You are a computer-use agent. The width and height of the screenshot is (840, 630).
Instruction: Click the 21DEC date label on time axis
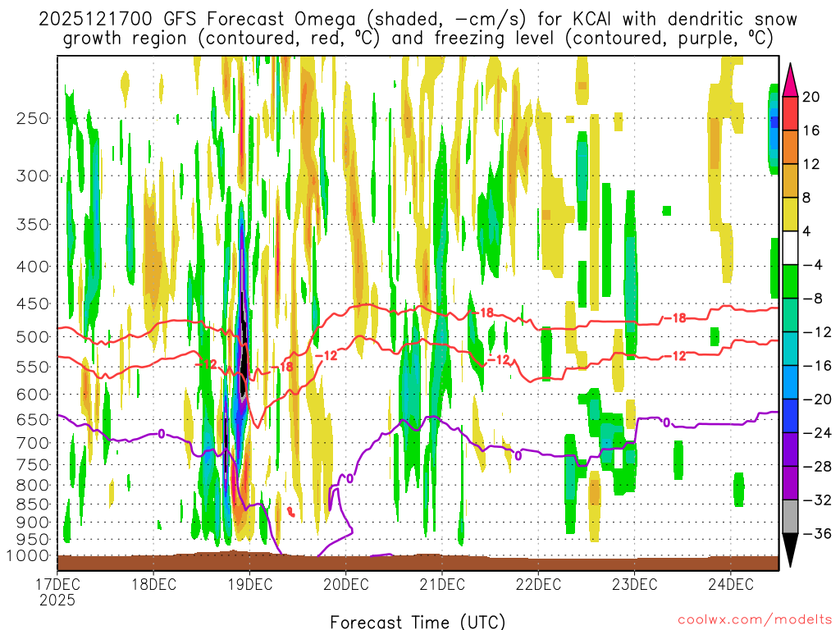point(442,584)
